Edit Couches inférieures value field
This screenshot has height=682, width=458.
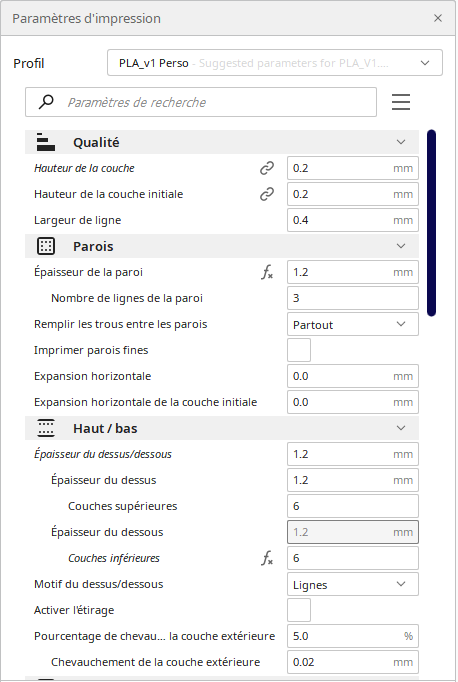point(353,558)
